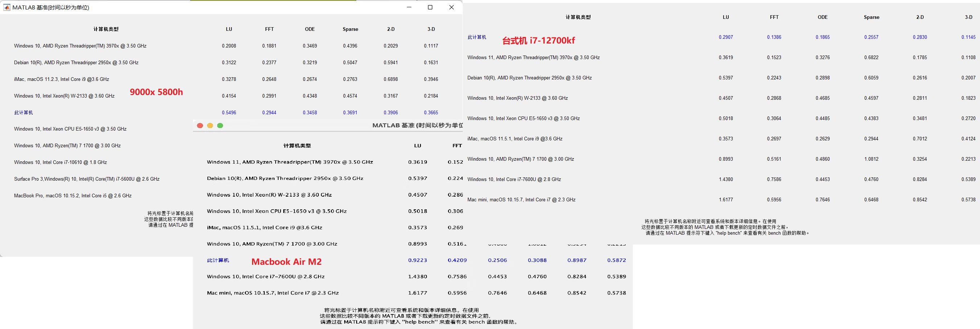Click the blue 此计算机 entry labeled Macbook Air M2
Viewport: 980px width, 329px height.
pos(218,260)
